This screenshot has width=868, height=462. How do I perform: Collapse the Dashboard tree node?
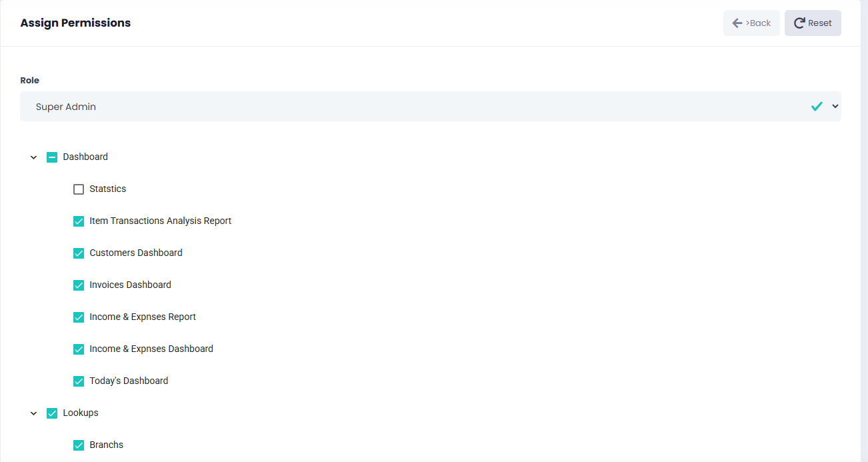34,157
